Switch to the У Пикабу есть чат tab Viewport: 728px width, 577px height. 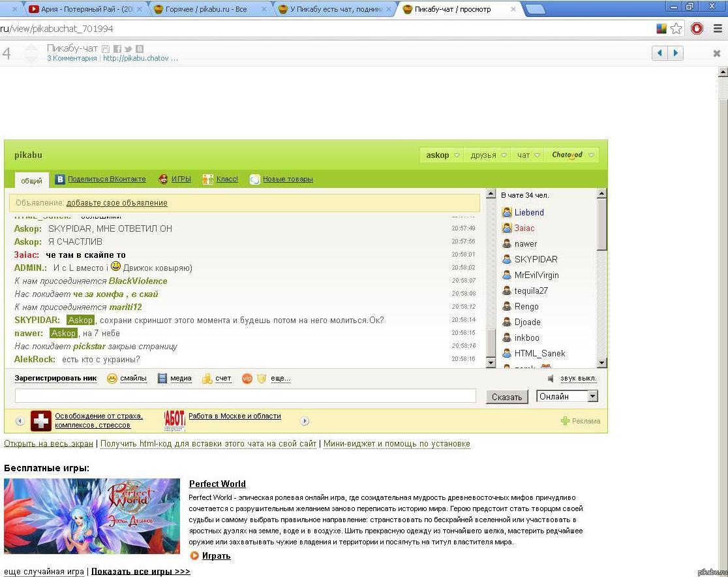334,9
